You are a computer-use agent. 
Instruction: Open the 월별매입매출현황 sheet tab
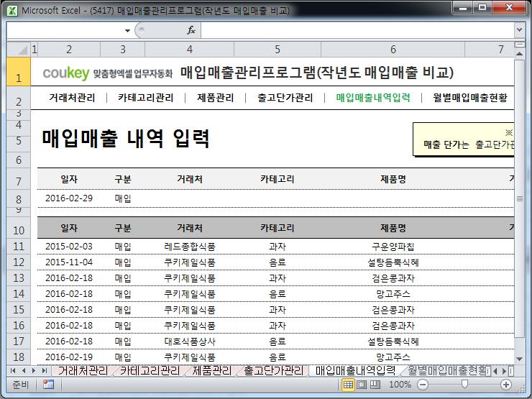pos(448,370)
